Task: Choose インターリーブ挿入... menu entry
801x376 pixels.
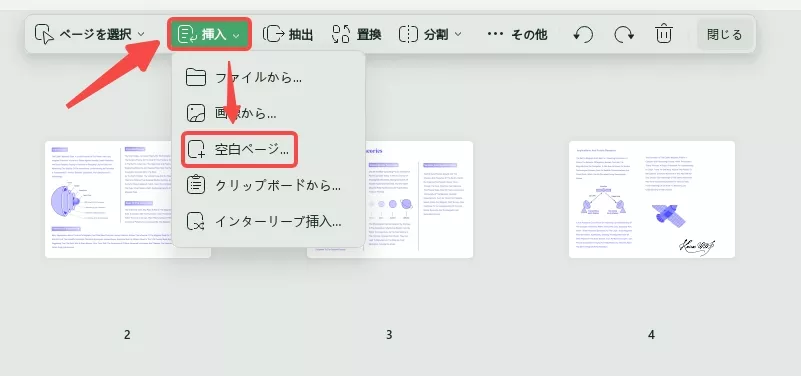Action: click(269, 221)
